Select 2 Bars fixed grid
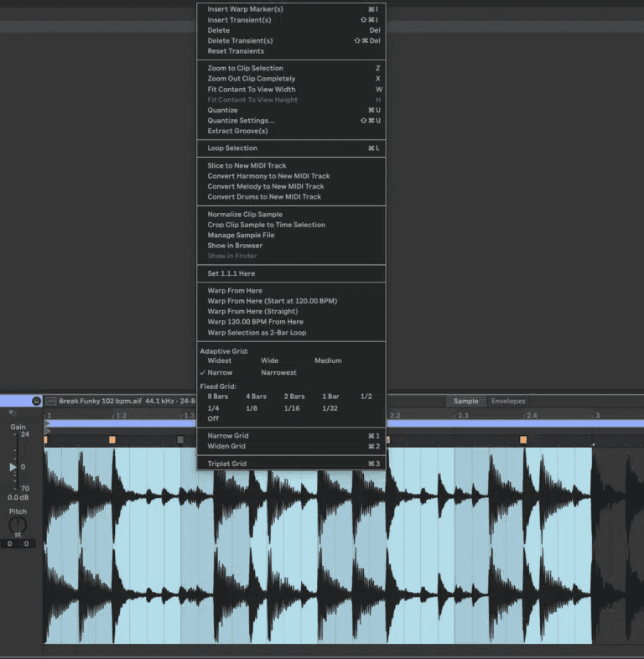 tap(294, 397)
